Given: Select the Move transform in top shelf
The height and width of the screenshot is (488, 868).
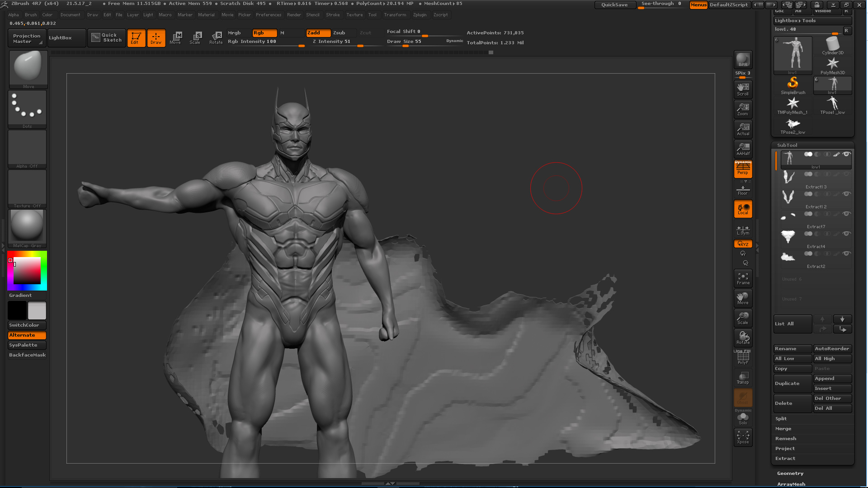Looking at the screenshot, I should [175, 38].
